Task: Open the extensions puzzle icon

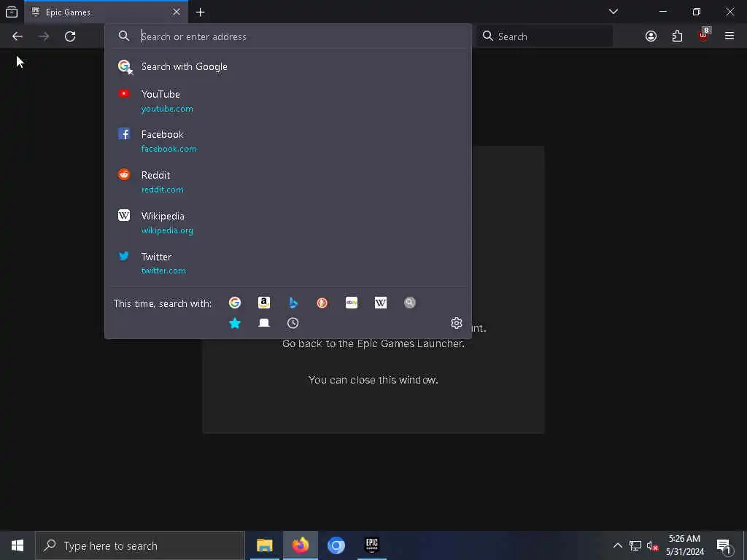Action: 677,36
